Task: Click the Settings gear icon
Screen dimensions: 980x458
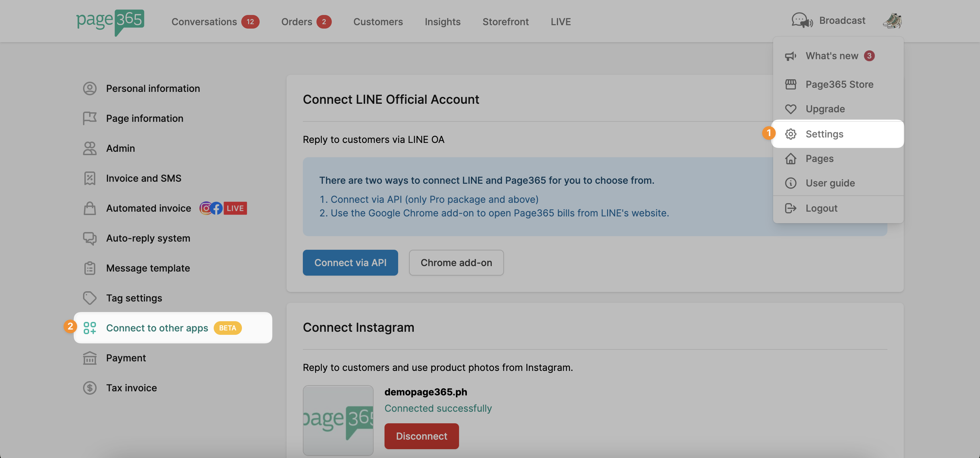Action: [x=790, y=134]
